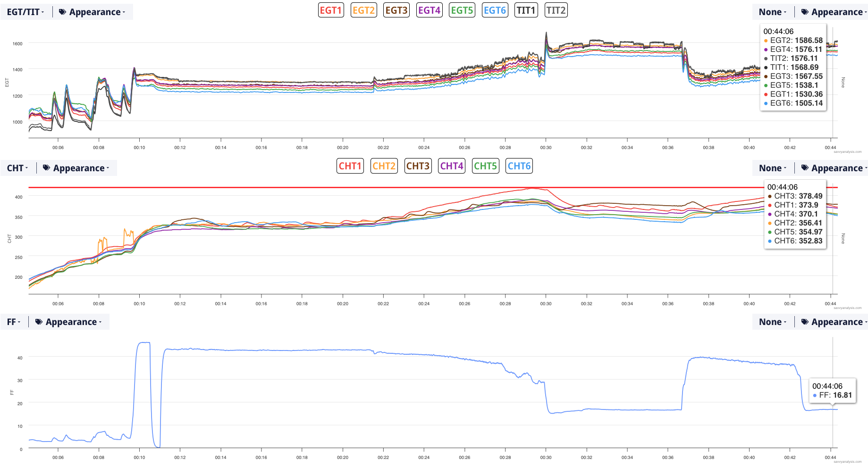The image size is (868, 467).
Task: Click tag icon in CHT right Appearance menu
Action: 805,168
